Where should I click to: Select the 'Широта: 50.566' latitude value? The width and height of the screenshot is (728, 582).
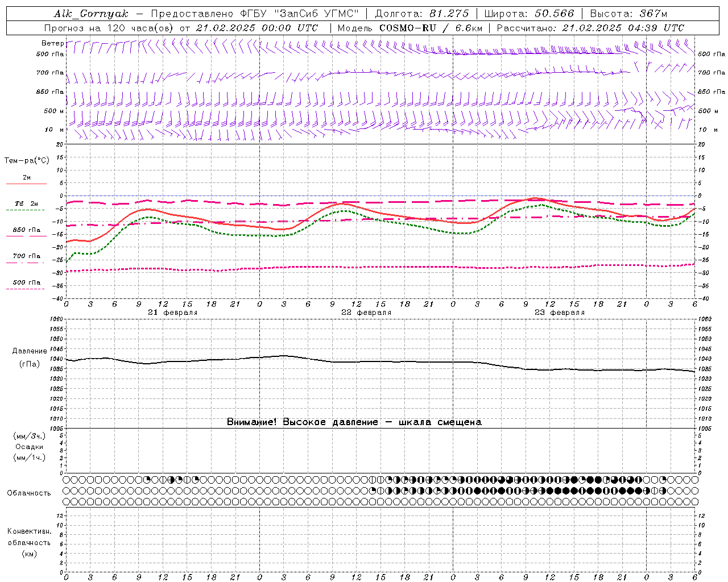click(x=529, y=14)
